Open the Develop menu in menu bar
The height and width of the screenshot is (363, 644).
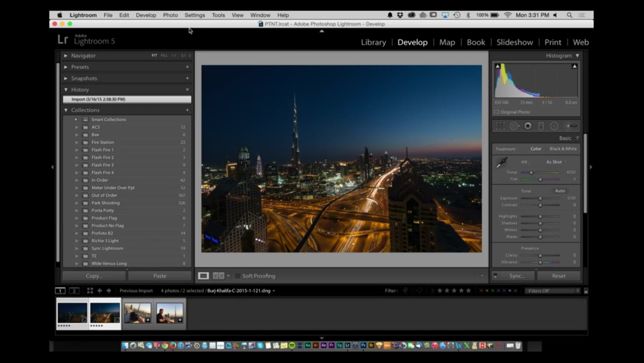pyautogui.click(x=145, y=15)
